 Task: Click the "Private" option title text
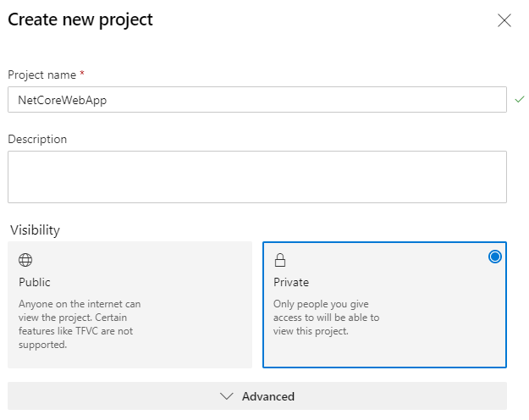(x=291, y=282)
